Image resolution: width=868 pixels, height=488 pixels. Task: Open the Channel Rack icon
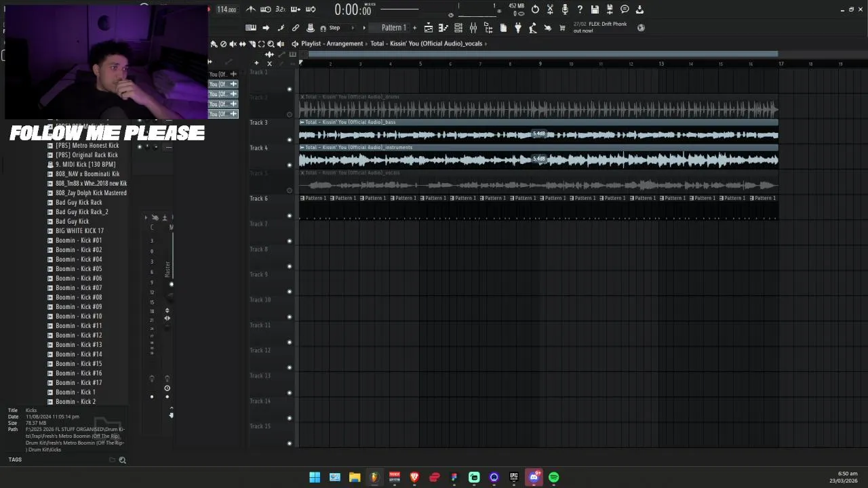click(x=458, y=28)
